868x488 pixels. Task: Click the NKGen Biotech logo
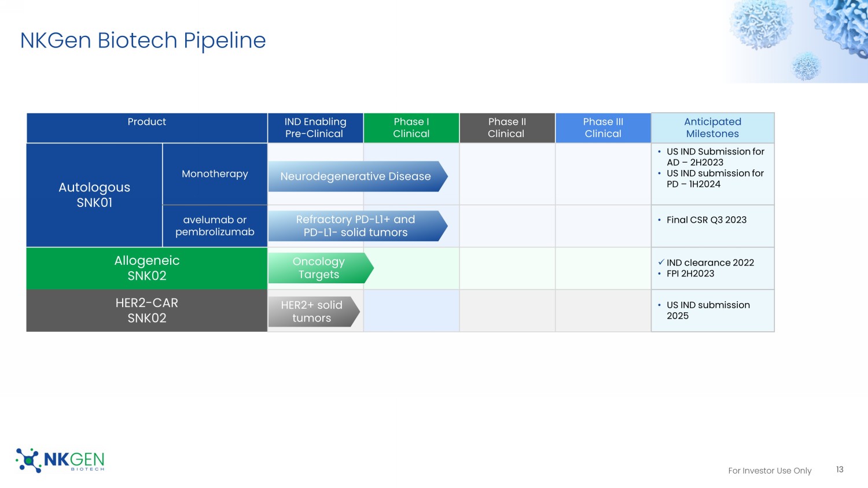click(60, 460)
